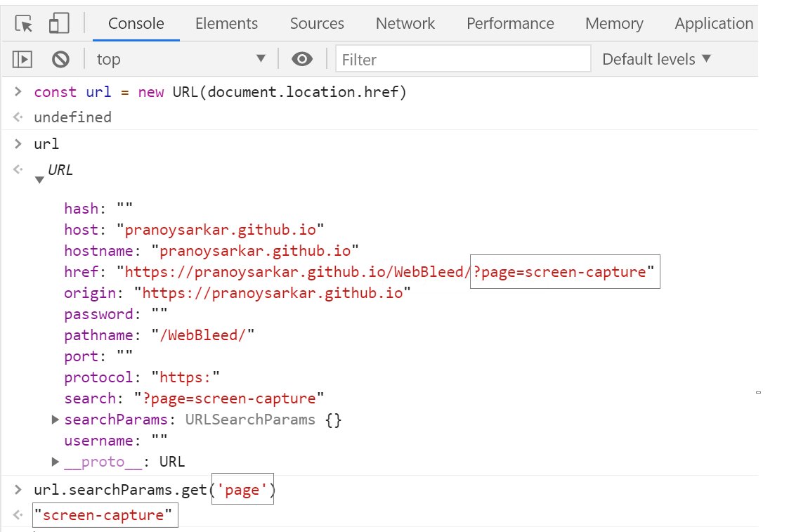Click the toggle device toolbar icon
The height and width of the screenshot is (532, 808).
click(58, 21)
